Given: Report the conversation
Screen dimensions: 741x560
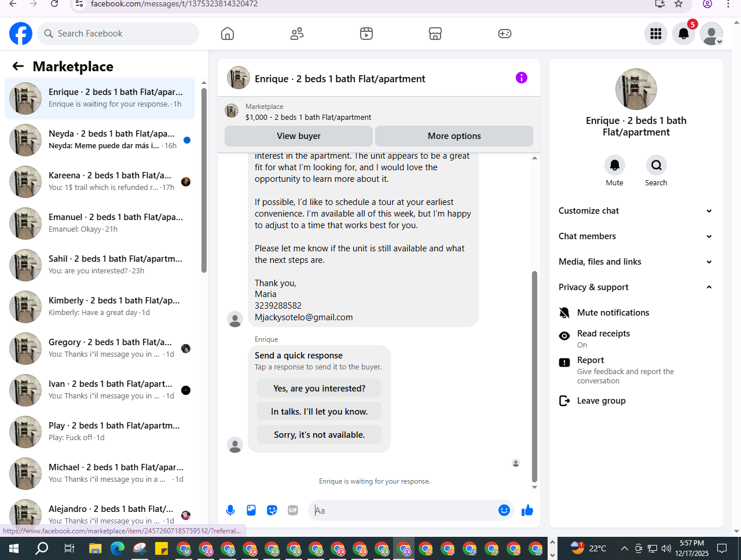Looking at the screenshot, I should 636,369.
